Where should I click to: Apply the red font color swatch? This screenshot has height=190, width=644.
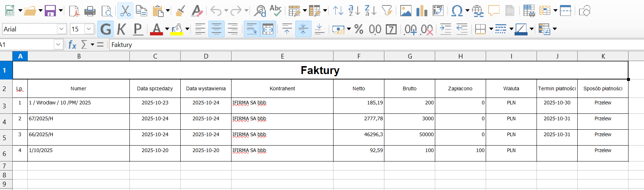tap(156, 29)
